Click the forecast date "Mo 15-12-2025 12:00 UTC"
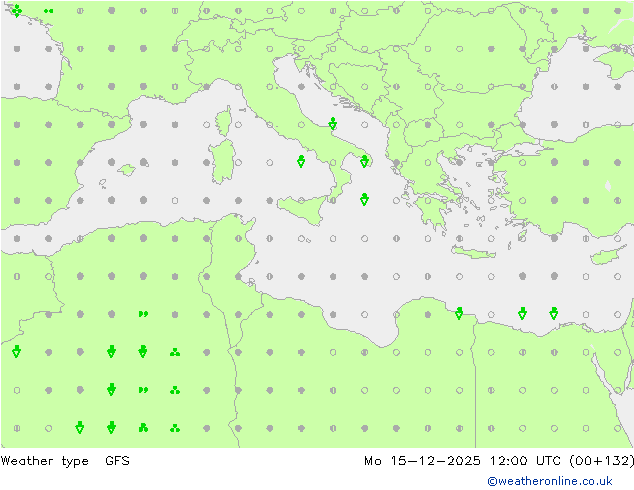Image resolution: width=634 pixels, height=490 pixels. point(462,461)
